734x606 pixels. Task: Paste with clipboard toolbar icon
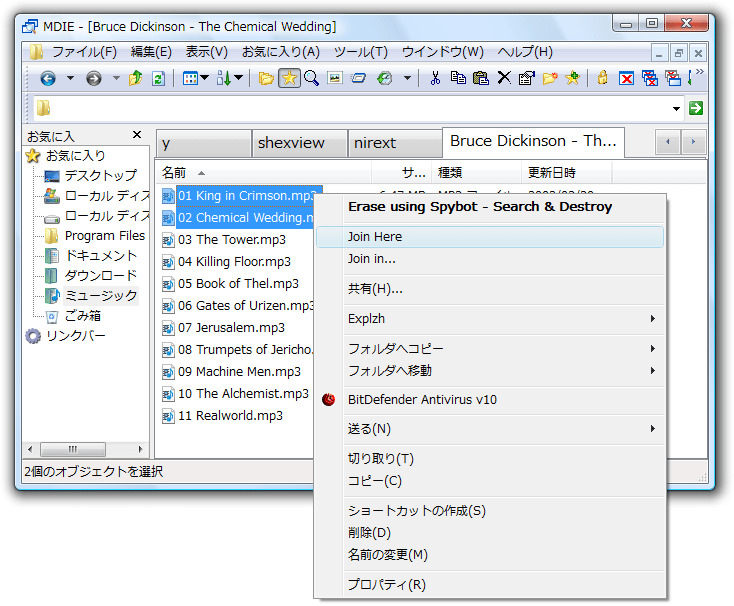481,78
